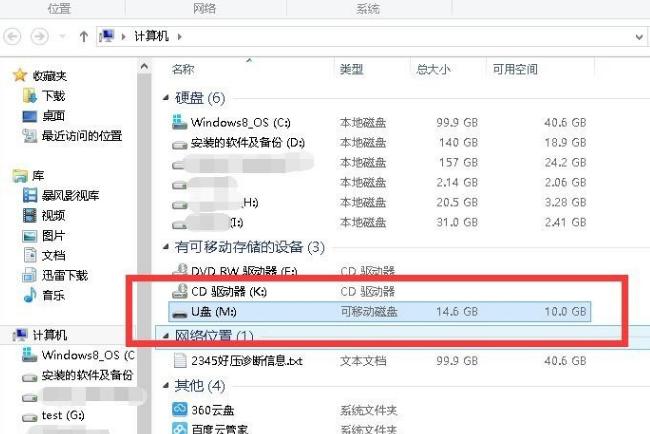Select 最近访问的位置 in the sidebar

(81, 136)
